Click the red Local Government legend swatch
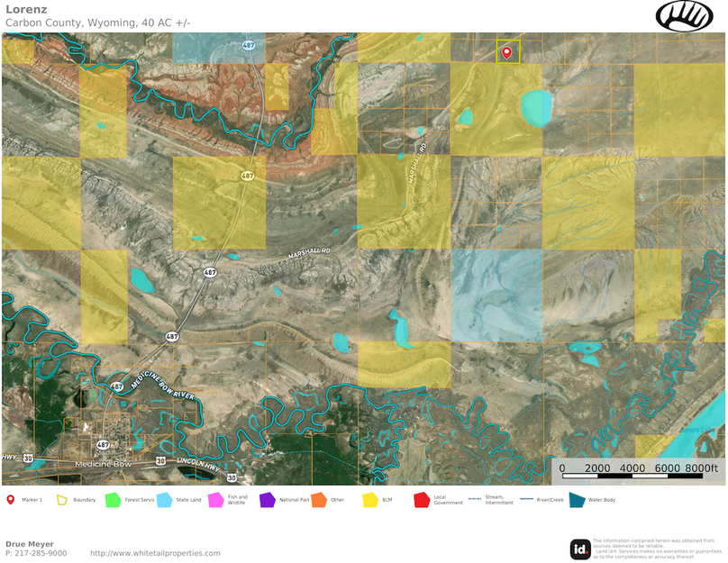Screen dimensions: 728x563 [x=421, y=499]
